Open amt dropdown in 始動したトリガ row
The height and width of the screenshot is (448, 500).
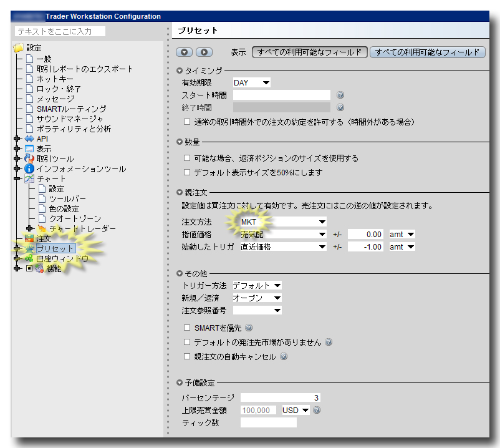[x=402, y=246]
